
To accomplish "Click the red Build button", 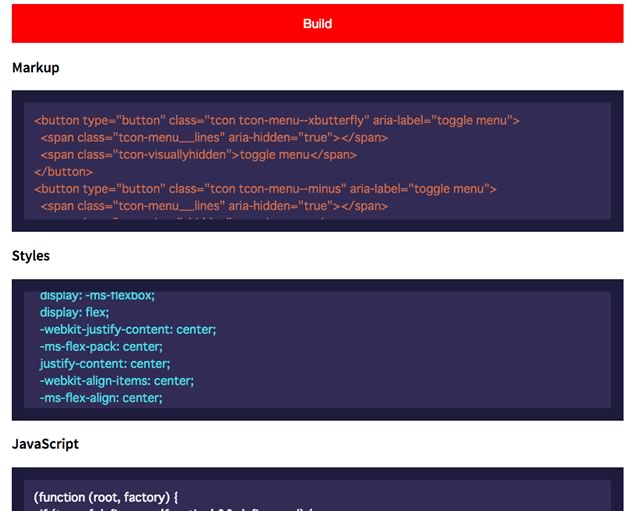I will pos(317,24).
